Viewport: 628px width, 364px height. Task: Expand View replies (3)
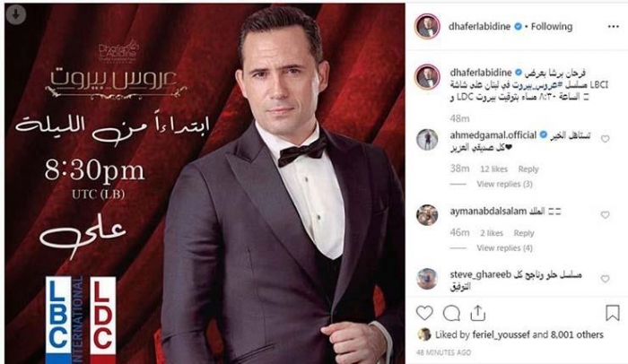click(504, 184)
